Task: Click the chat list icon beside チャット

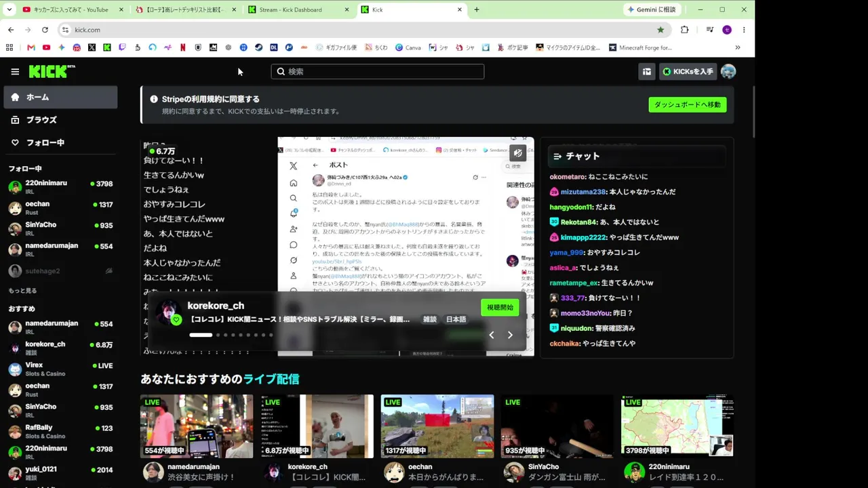Action: pos(557,156)
